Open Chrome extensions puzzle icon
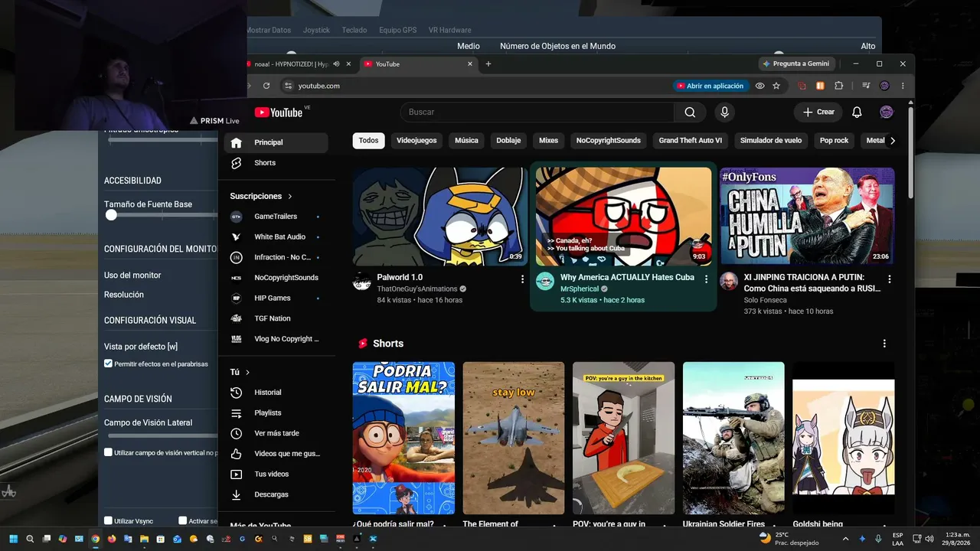This screenshot has height=551, width=980. click(x=839, y=86)
